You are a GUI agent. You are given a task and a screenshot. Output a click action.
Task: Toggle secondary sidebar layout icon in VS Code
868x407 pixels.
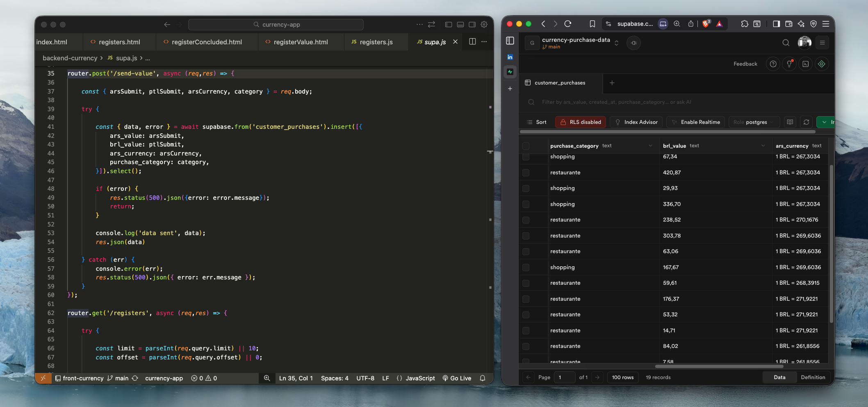tap(472, 25)
